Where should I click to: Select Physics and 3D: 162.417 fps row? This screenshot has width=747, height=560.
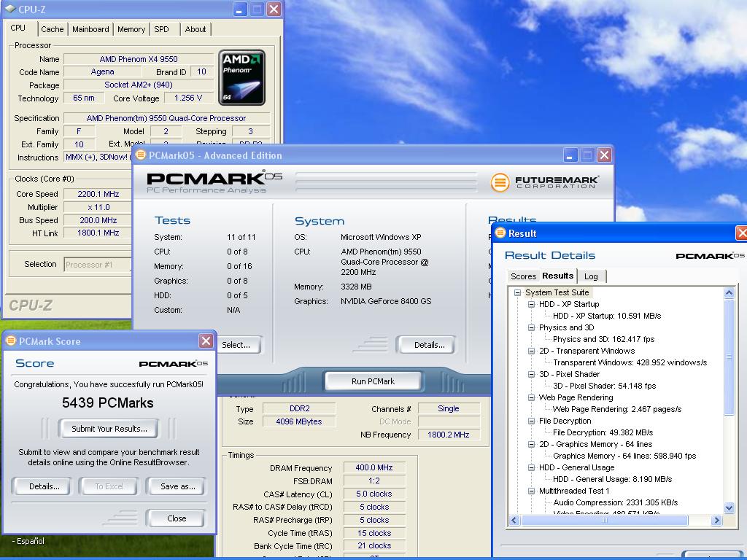603,339
